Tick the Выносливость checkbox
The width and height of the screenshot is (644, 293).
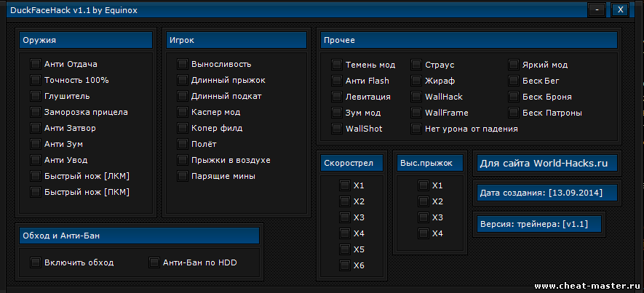click(183, 64)
